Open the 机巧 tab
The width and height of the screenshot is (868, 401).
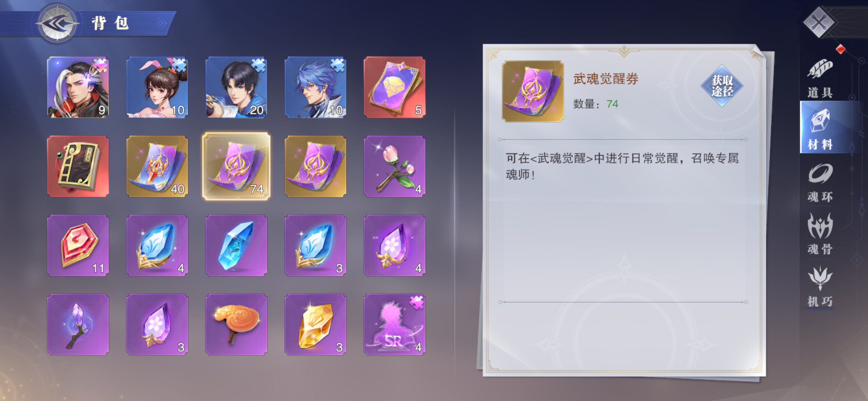click(x=820, y=286)
